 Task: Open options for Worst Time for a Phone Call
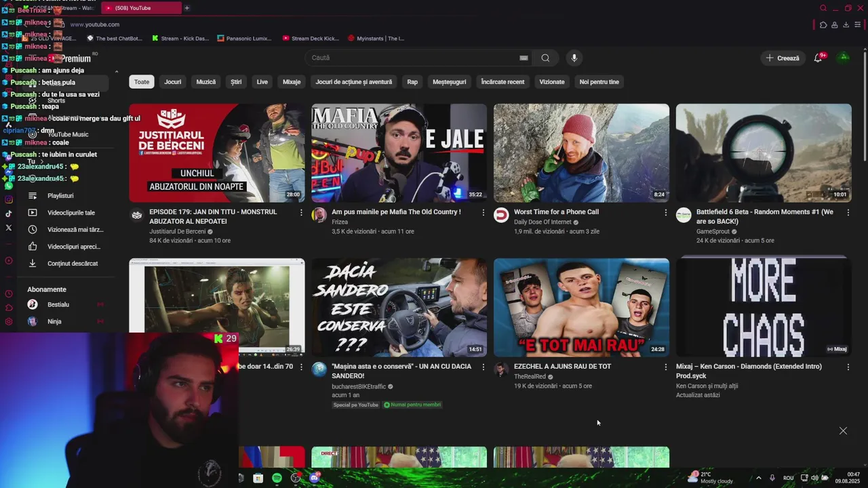[x=666, y=212]
